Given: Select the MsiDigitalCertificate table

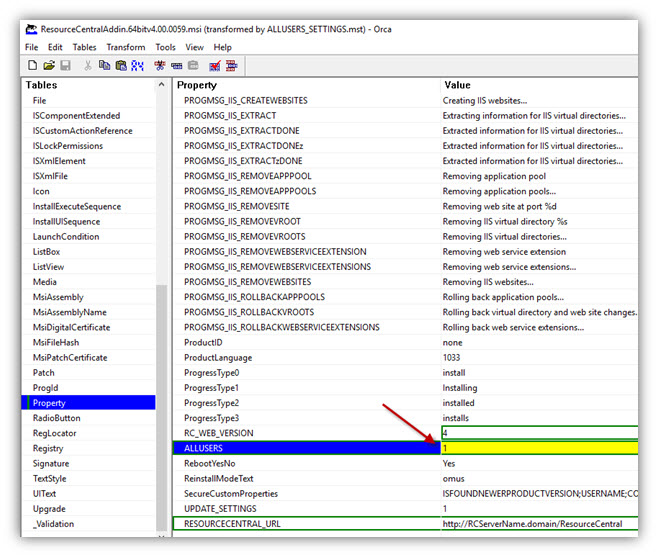Looking at the screenshot, I should pyautogui.click(x=71, y=327).
